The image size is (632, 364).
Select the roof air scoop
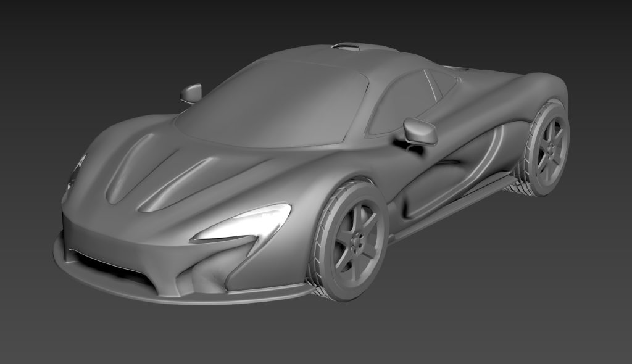point(350,46)
